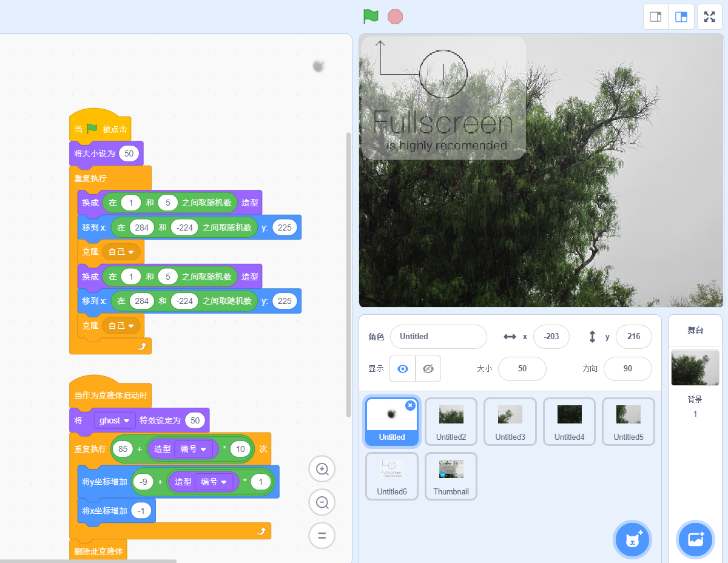Show the sprite with the eye button
The height and width of the screenshot is (563, 728).
click(402, 369)
